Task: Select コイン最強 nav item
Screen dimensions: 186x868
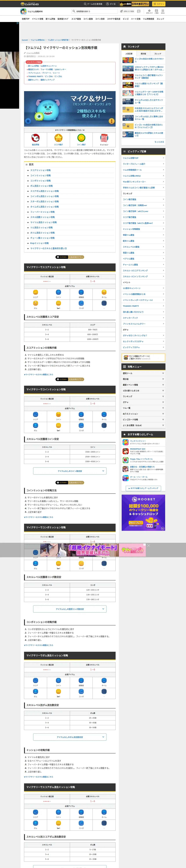Action: 88,19
